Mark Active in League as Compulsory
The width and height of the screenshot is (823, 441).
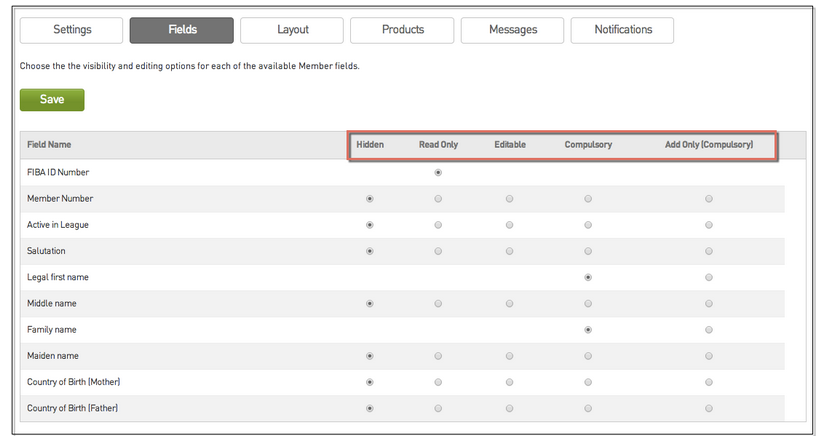pos(588,225)
